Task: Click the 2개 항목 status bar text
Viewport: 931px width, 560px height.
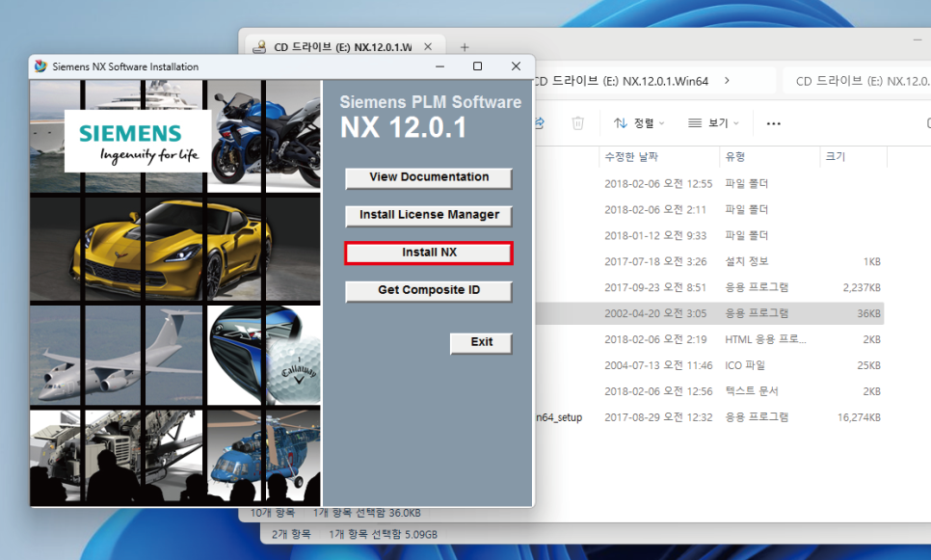Action: (291, 535)
